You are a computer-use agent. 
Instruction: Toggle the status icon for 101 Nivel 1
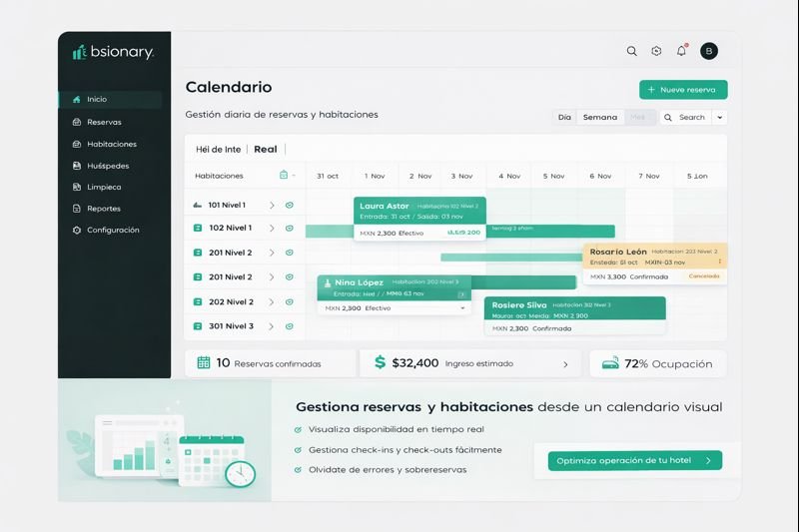coord(289,205)
